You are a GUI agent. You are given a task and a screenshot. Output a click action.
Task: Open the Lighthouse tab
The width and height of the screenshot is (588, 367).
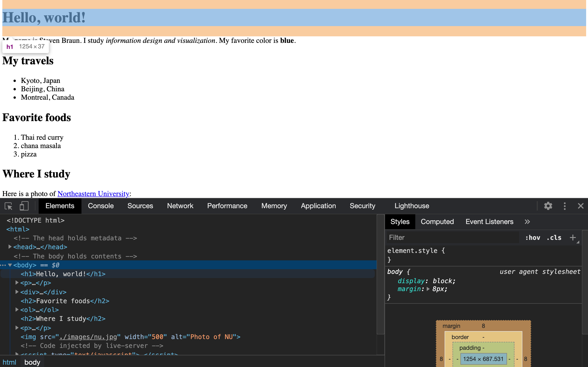point(412,206)
